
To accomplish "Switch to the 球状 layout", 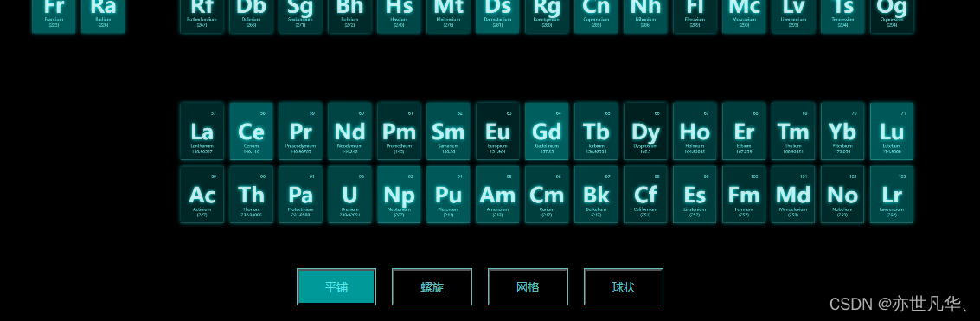I will point(623,287).
